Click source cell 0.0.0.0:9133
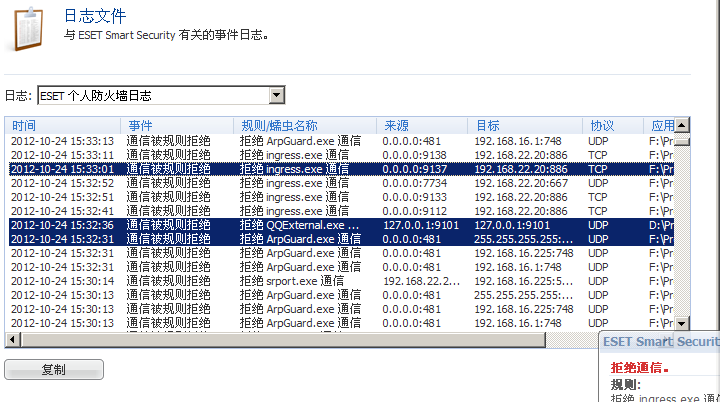720x402 pixels. coord(414,197)
